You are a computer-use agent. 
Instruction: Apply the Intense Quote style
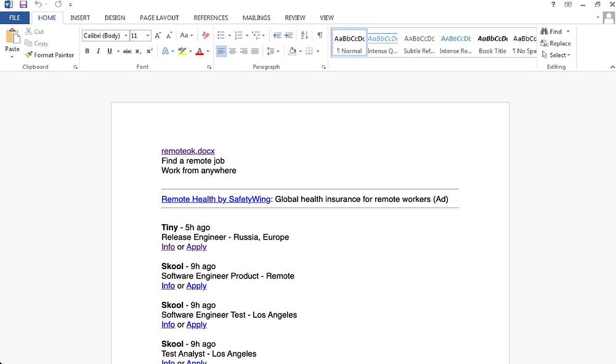pyautogui.click(x=383, y=43)
